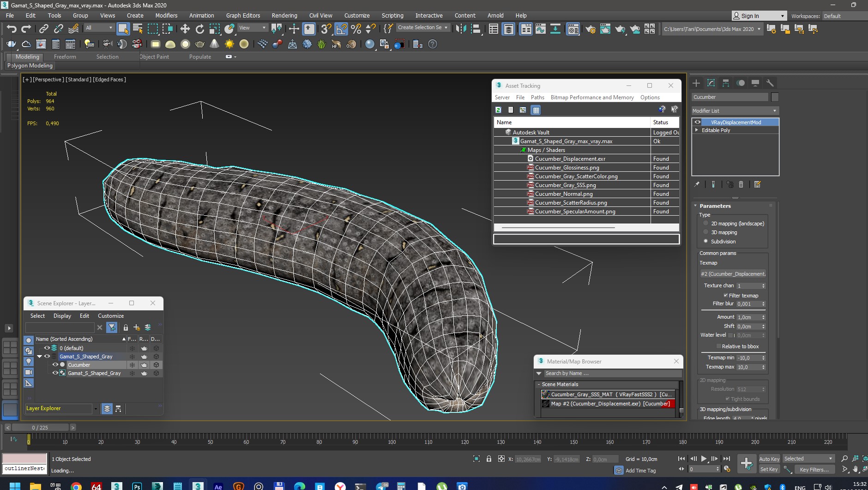Select 3D mapping type
Viewport: 868px width, 490px height.
[x=705, y=232]
